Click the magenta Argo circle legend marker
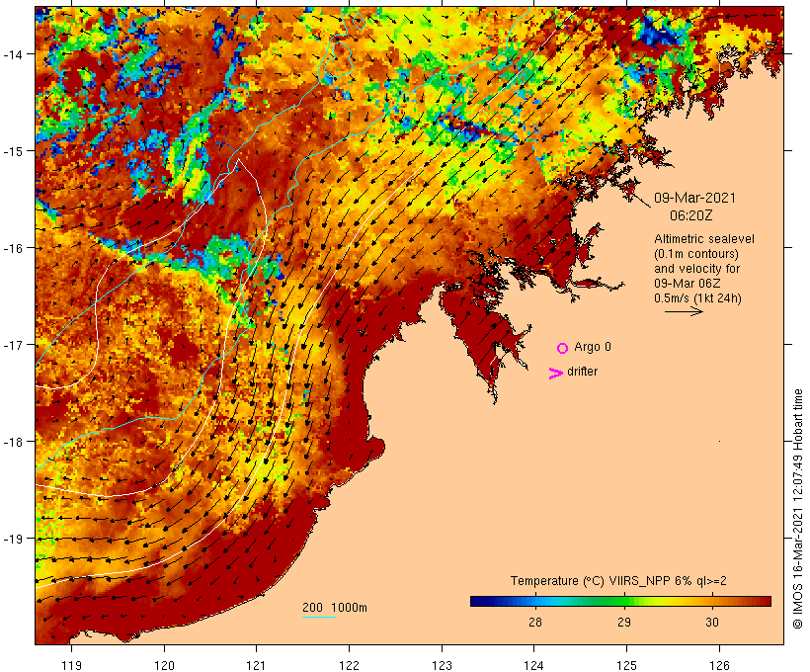The height and width of the screenshot is (672, 810). click(x=563, y=348)
